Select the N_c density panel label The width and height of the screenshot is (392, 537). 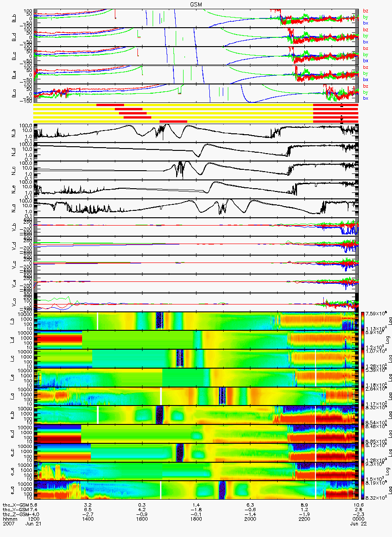coord(14,171)
